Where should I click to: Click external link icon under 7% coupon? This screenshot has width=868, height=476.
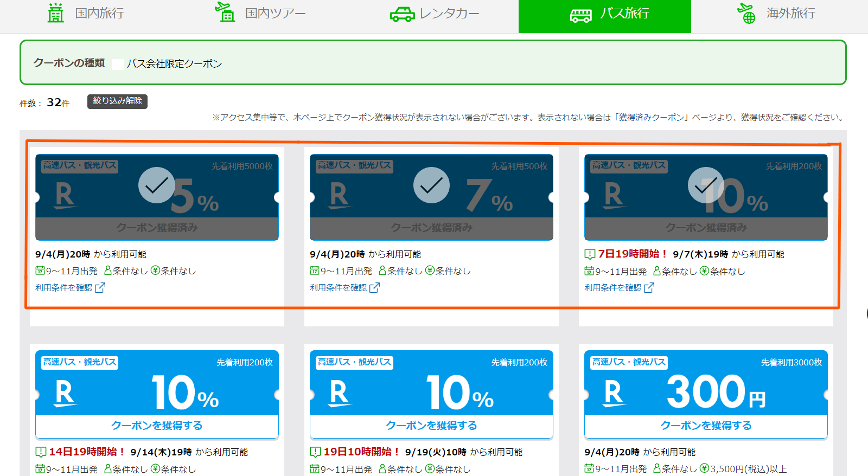coord(374,288)
